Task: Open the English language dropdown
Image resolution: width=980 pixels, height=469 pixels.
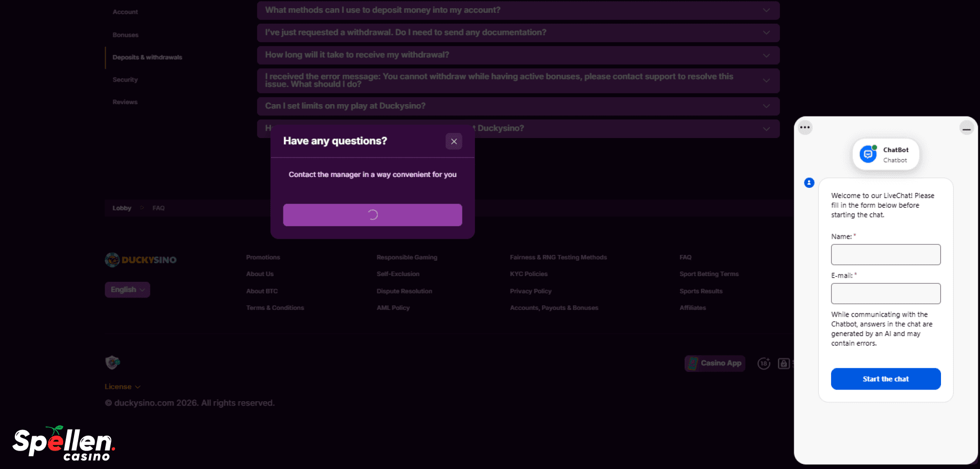Action: click(x=127, y=290)
